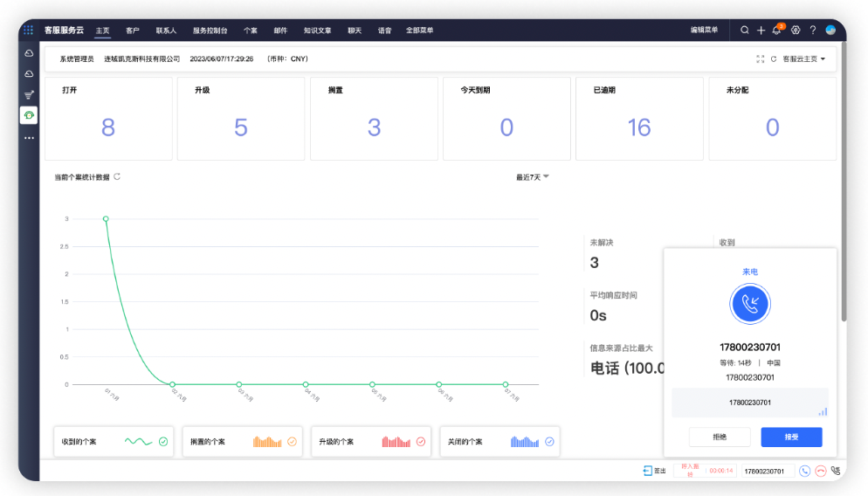This screenshot has width=868, height=496.
Task: Click the phone number field in bottom bar
Action: click(x=768, y=472)
